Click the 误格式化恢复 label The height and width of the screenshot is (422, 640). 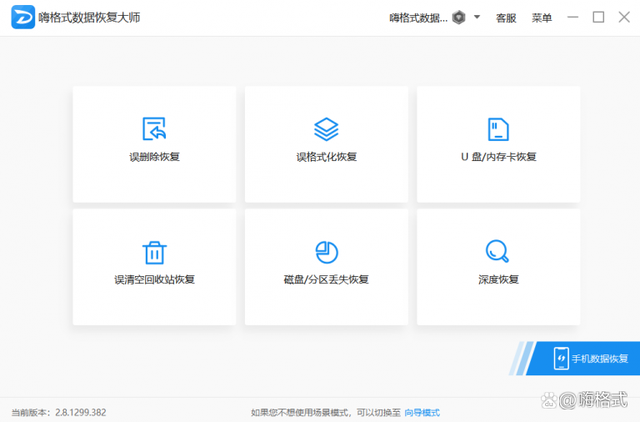(x=327, y=157)
